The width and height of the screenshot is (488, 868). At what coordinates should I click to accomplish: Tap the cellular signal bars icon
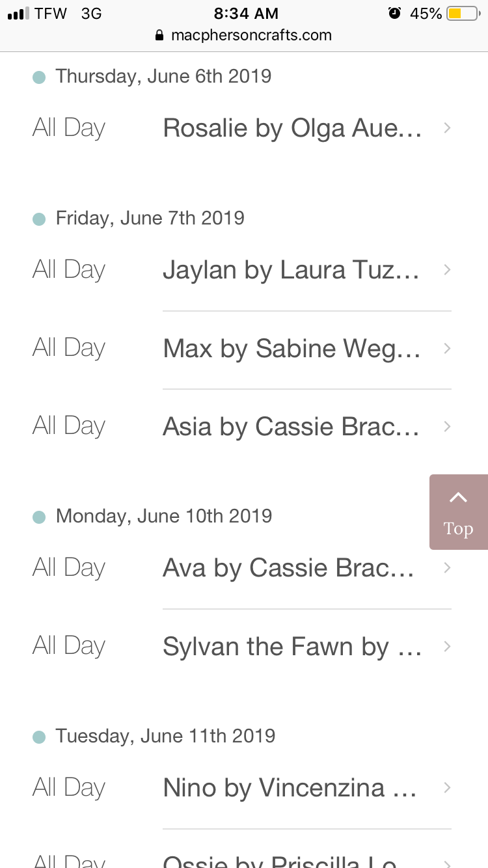18,14
